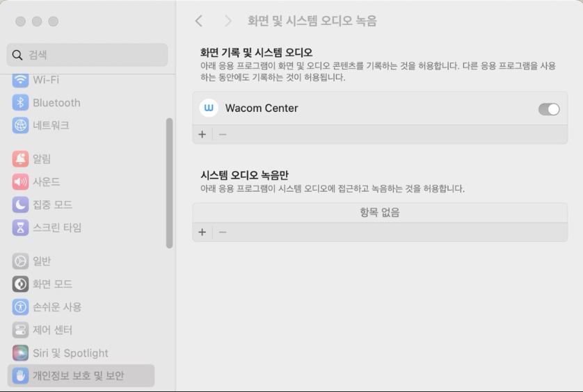Click the Wacom Center name text
The image size is (583, 392).
coord(262,108)
